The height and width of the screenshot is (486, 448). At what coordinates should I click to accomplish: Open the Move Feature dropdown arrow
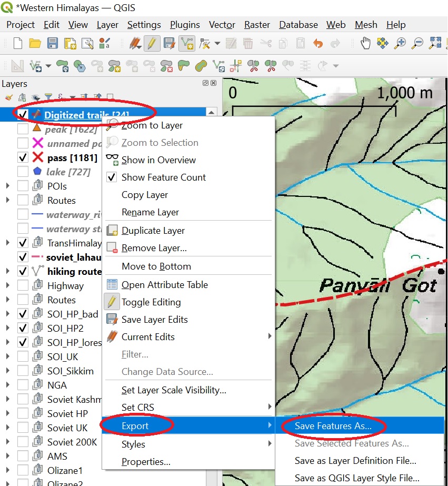pos(48,66)
